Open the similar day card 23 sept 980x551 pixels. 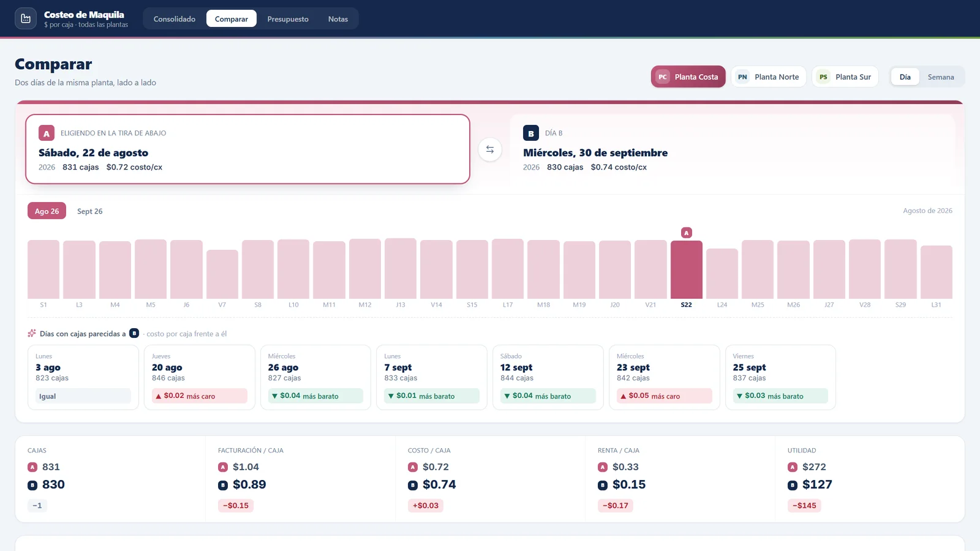click(665, 377)
